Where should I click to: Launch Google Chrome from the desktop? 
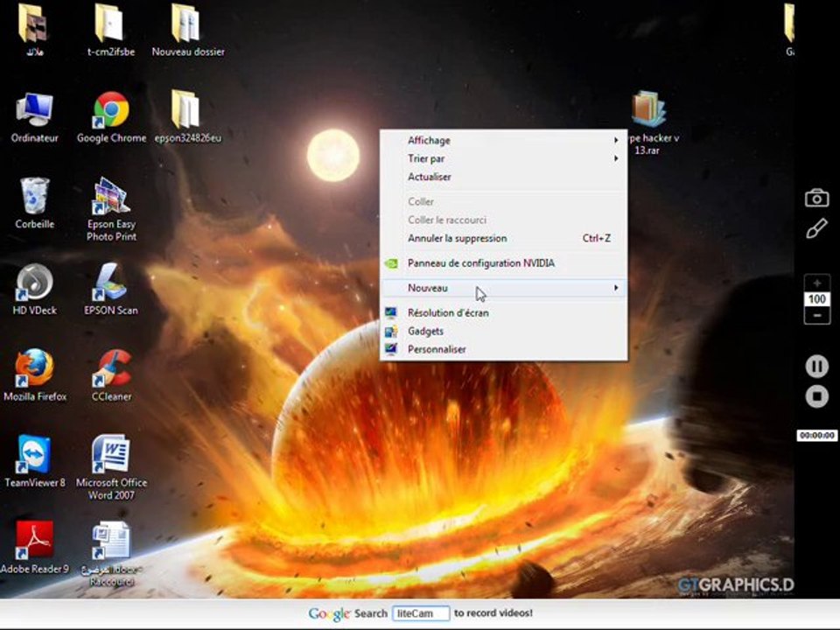point(111,118)
